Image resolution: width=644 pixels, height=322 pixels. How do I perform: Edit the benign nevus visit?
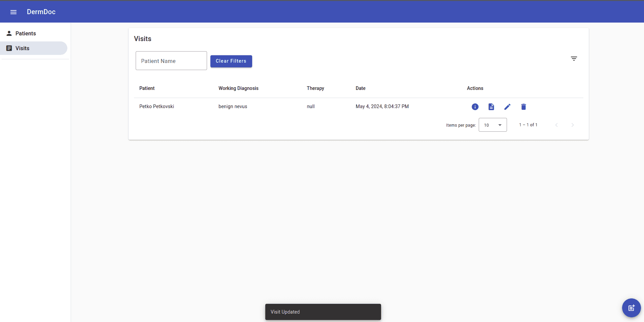pyautogui.click(x=507, y=107)
